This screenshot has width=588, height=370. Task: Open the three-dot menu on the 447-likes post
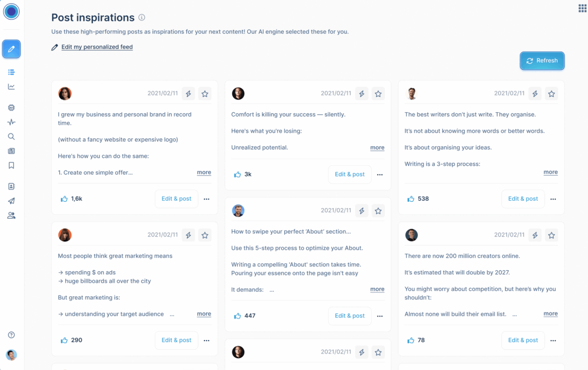click(x=379, y=316)
